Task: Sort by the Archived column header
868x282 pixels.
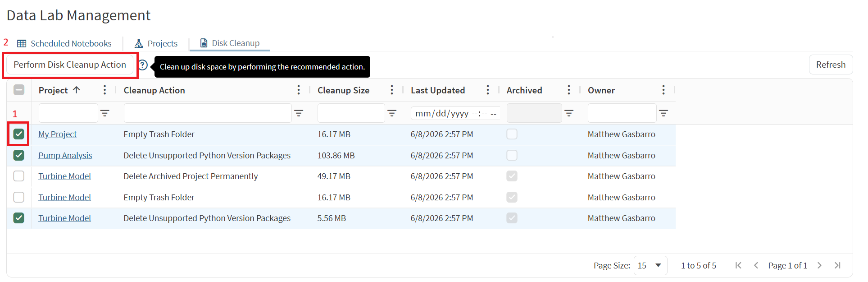Action: point(524,90)
